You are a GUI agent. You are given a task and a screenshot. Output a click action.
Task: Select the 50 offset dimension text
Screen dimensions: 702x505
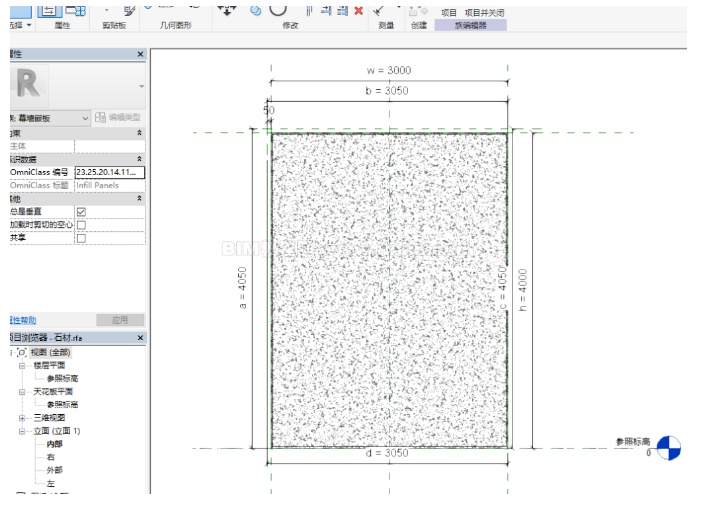click(269, 110)
